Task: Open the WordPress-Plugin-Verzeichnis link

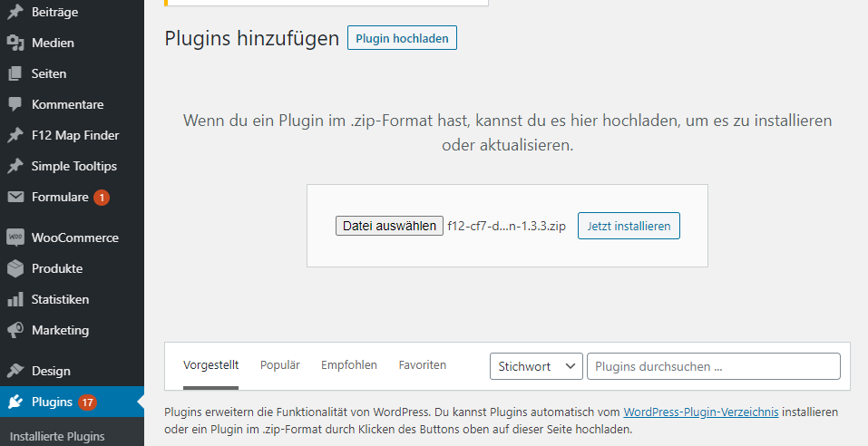Action: (701, 412)
